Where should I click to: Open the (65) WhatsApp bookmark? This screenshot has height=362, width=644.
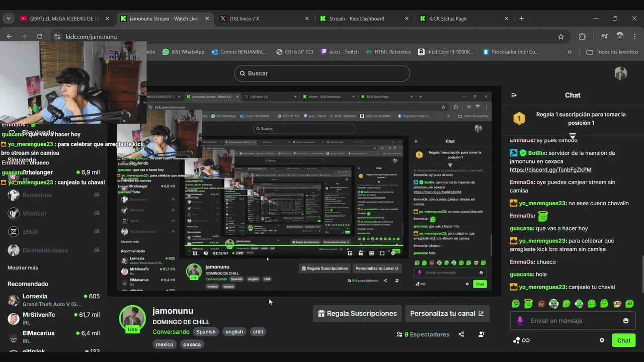click(183, 52)
